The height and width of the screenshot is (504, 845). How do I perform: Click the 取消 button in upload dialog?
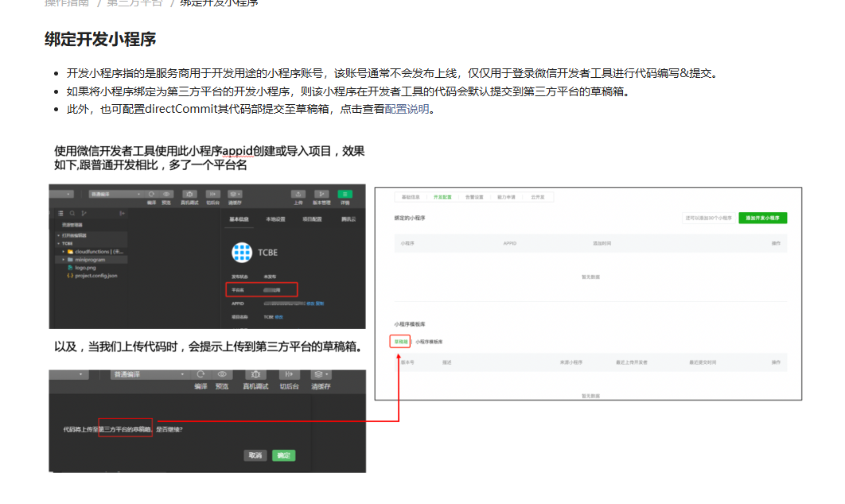[x=255, y=456]
